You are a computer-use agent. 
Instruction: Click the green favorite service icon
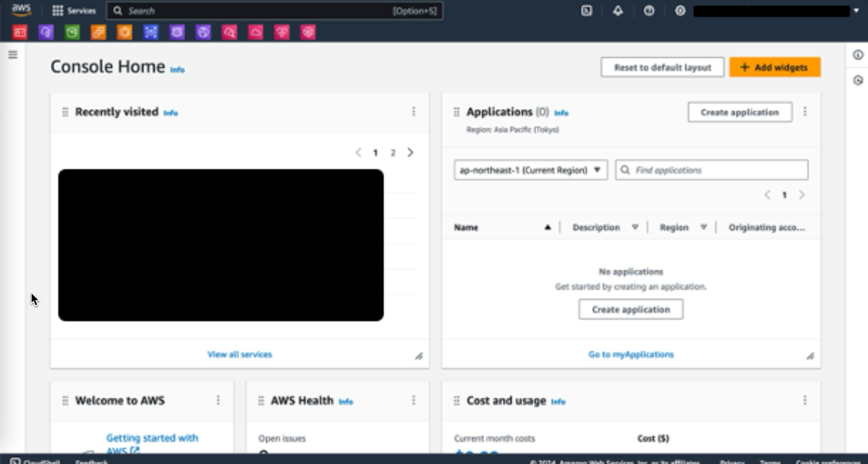72,32
